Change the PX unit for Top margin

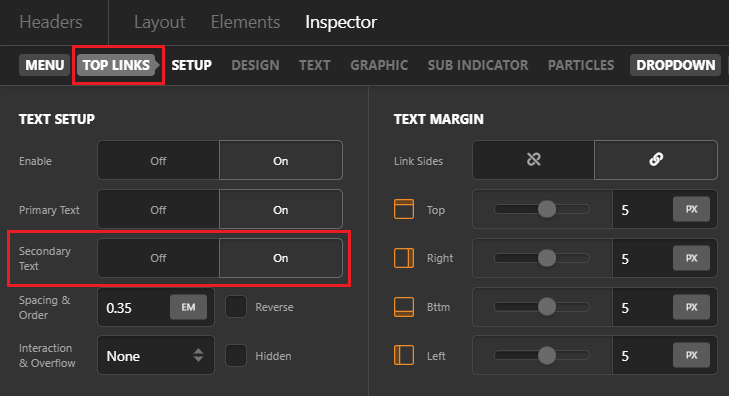(x=691, y=209)
